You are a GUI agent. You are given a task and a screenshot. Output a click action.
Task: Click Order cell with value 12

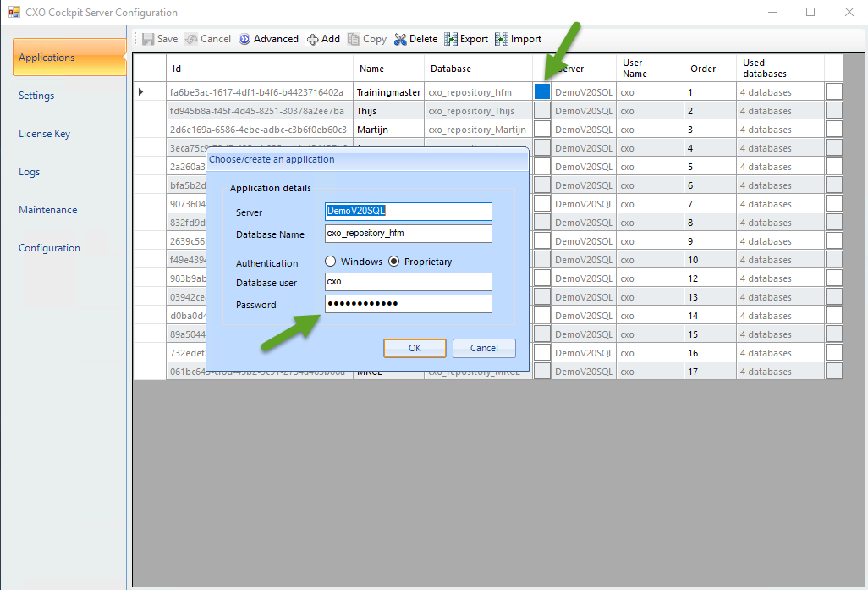(x=711, y=278)
